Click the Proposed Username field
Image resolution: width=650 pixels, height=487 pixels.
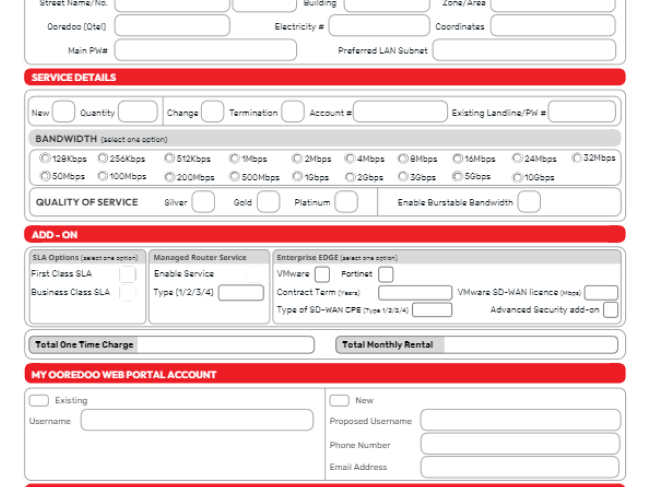coord(520,420)
